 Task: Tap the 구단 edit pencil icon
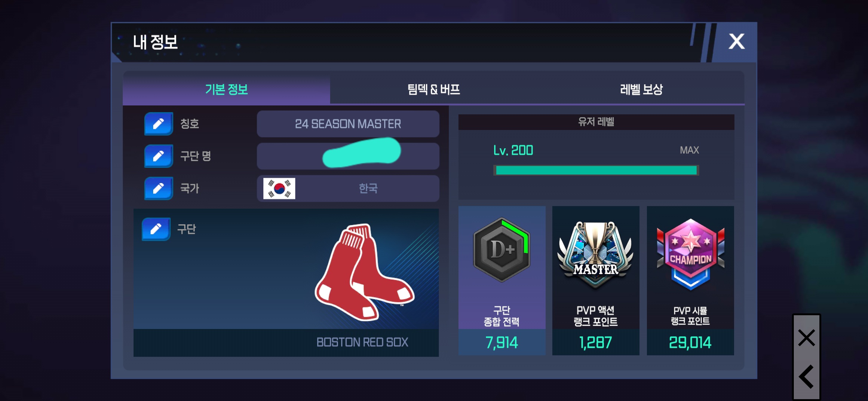[156, 229]
